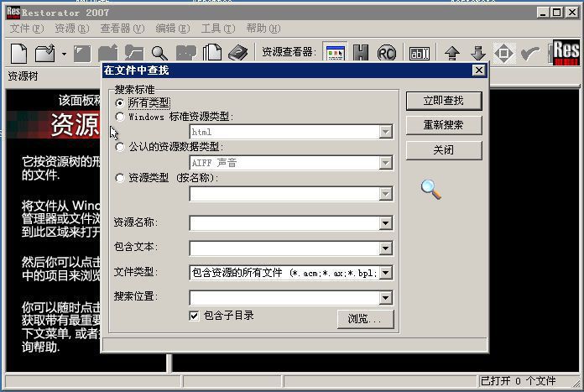Toggle the 包含子目录 checkbox
This screenshot has width=584, height=392.
coord(194,316)
